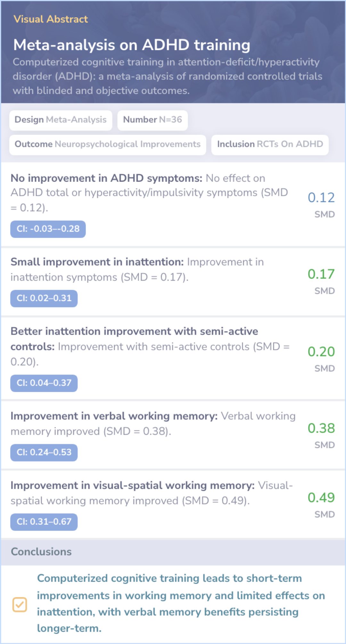Select the Design Meta-Analysis tag
This screenshot has width=346, height=644.
coord(61,120)
